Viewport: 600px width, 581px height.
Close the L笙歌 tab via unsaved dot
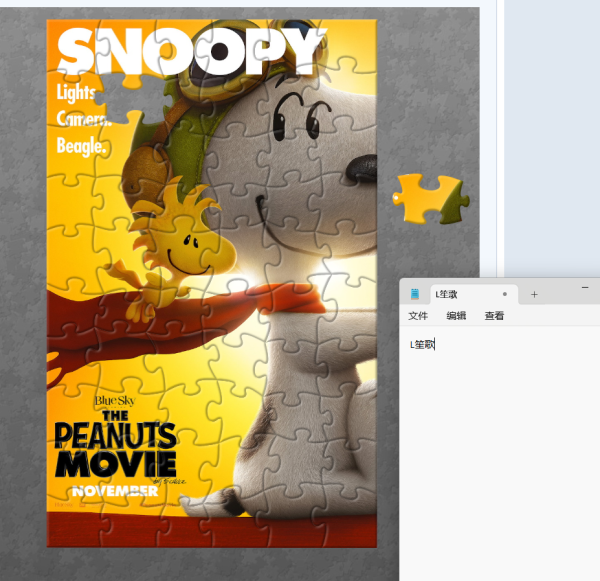click(505, 294)
